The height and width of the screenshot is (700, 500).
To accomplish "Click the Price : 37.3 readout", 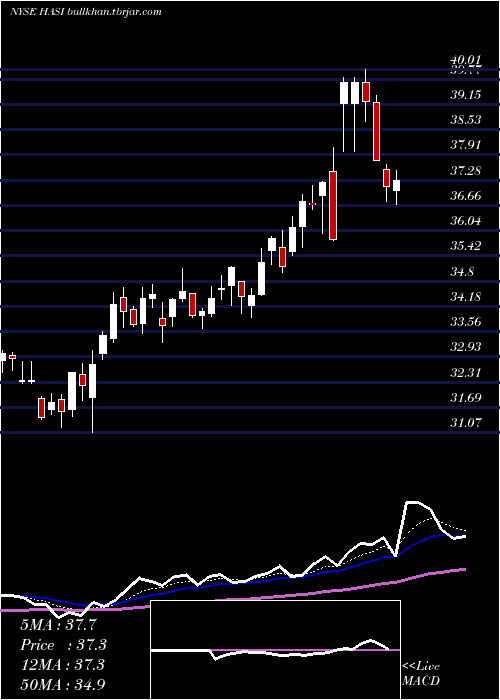I will point(64,645).
